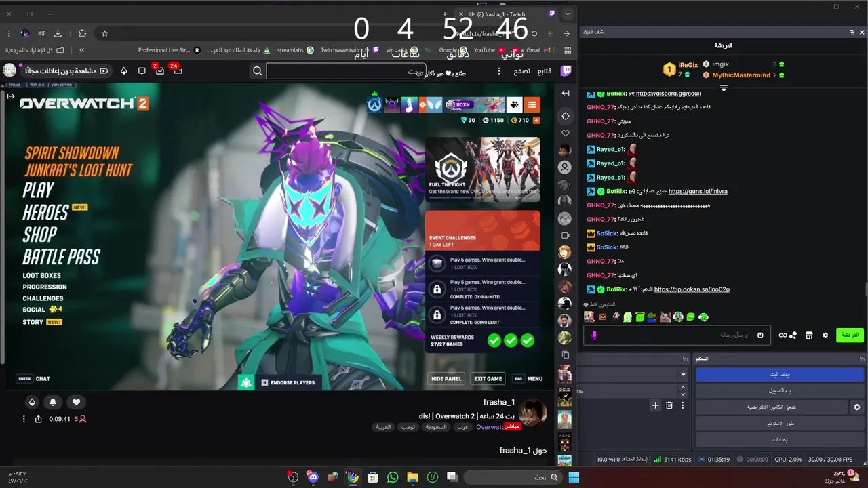Toggle stream notifications bell under the player
The image size is (868, 488).
coord(53,402)
